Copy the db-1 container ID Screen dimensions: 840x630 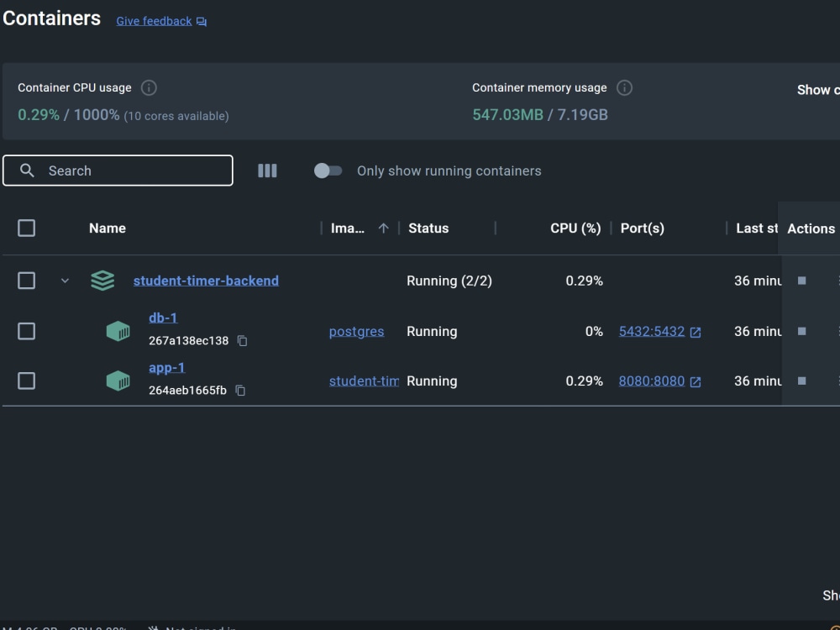[x=242, y=341]
